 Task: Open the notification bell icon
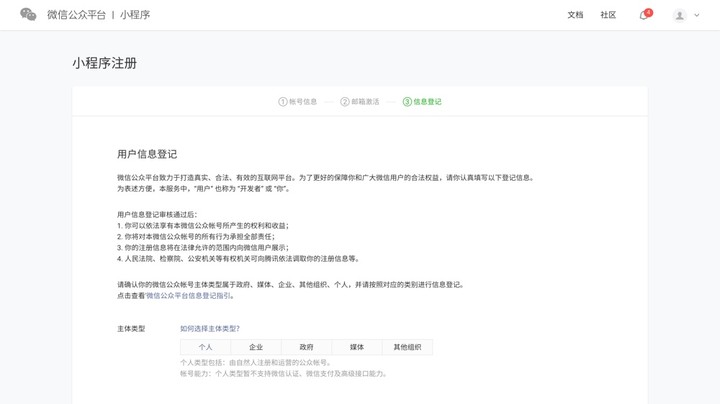[x=644, y=16]
